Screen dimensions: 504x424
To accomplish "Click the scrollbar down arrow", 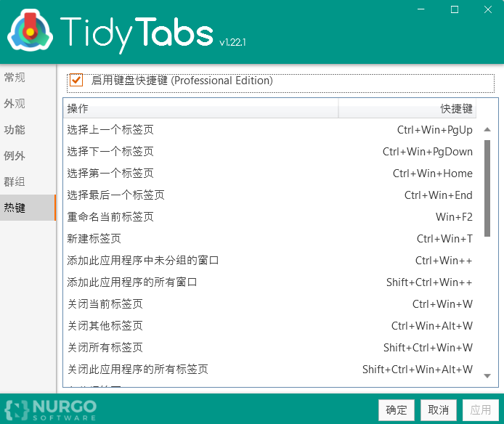I will (x=487, y=376).
